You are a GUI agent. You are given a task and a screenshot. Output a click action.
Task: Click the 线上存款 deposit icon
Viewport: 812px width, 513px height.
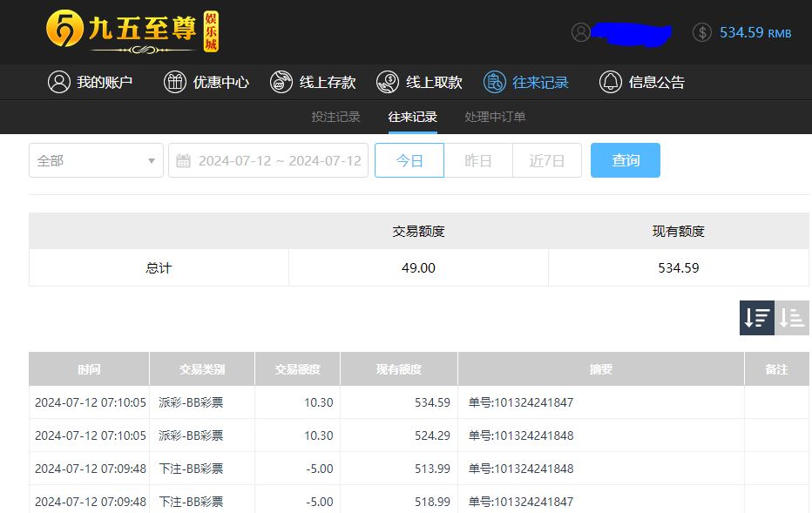281,82
